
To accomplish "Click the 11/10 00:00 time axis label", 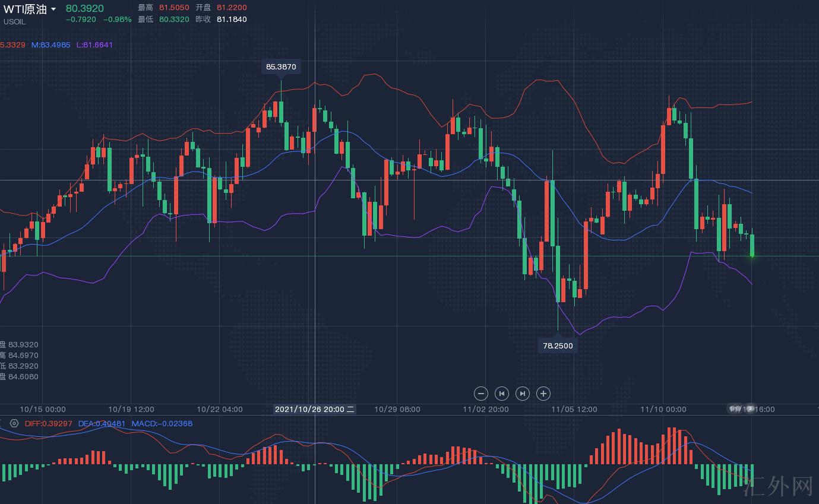I will (663, 409).
